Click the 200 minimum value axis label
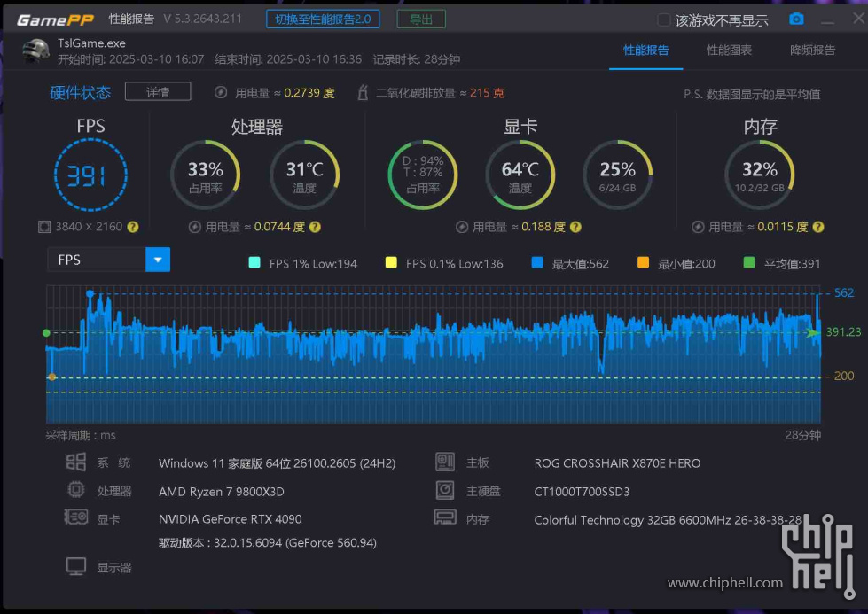The image size is (868, 614). (844, 377)
